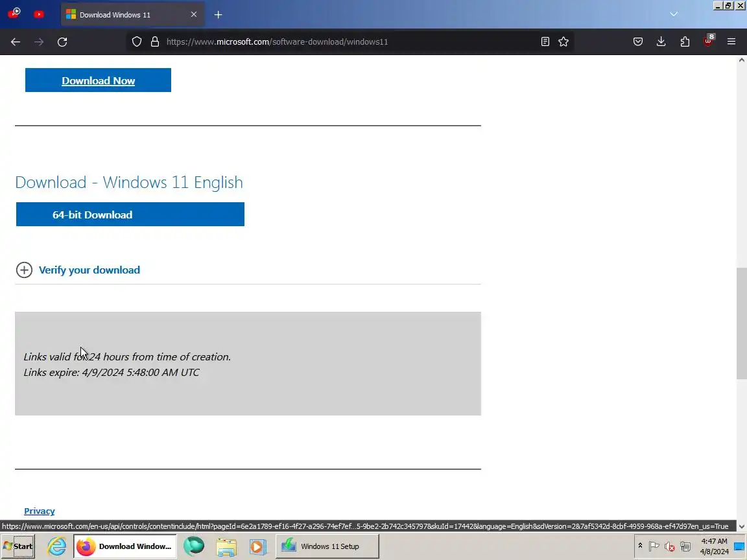Expand the list all tabs dropdown
The image size is (747, 560).
tap(673, 14)
